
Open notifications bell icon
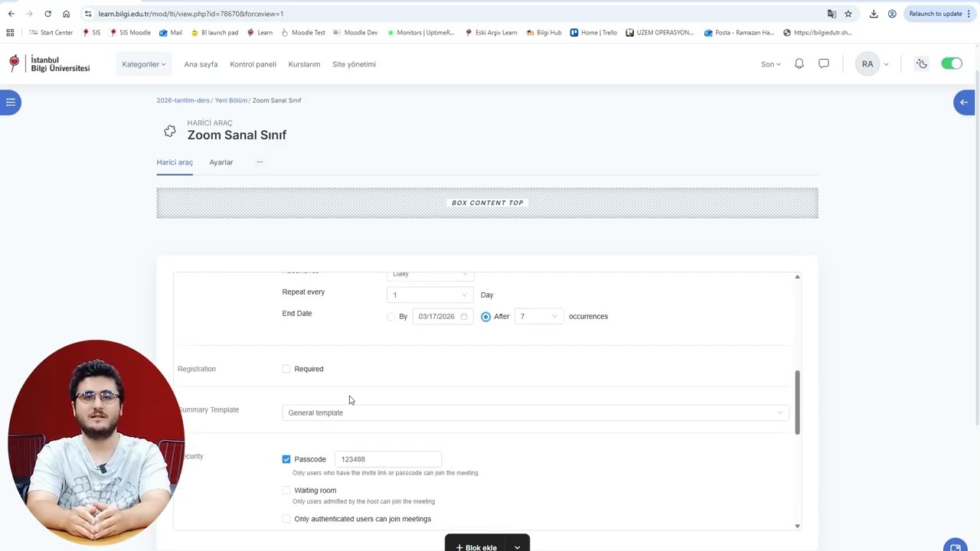[x=799, y=64]
